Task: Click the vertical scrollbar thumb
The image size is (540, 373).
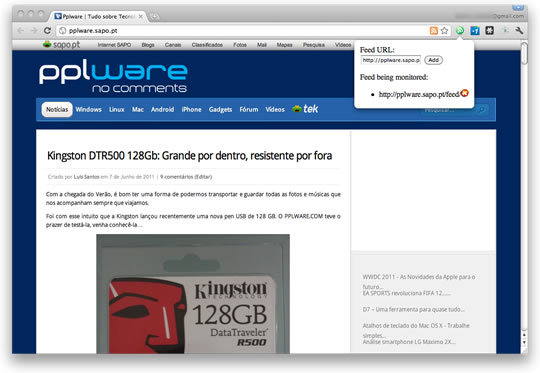Action: [x=524, y=53]
